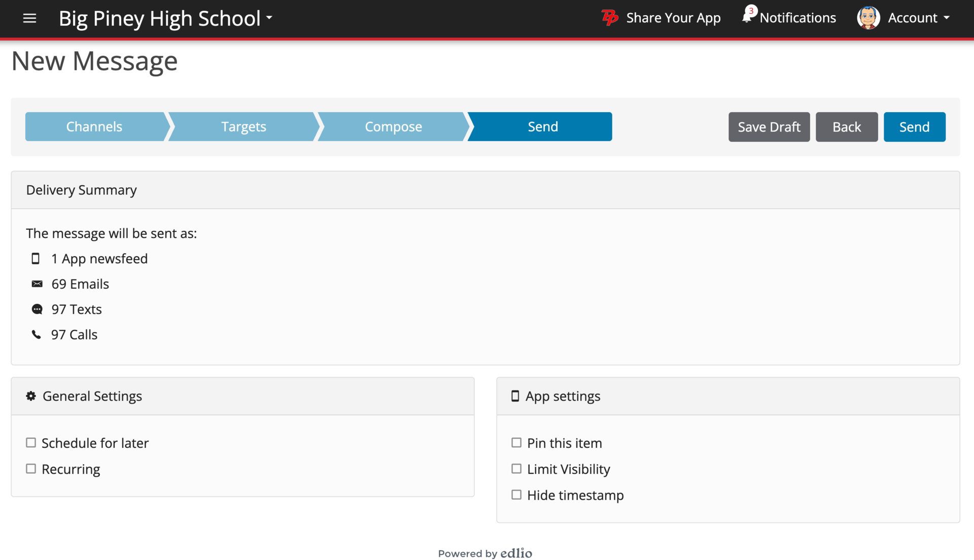The height and width of the screenshot is (560, 974).
Task: Check Hide timestamp option
Action: click(x=516, y=495)
